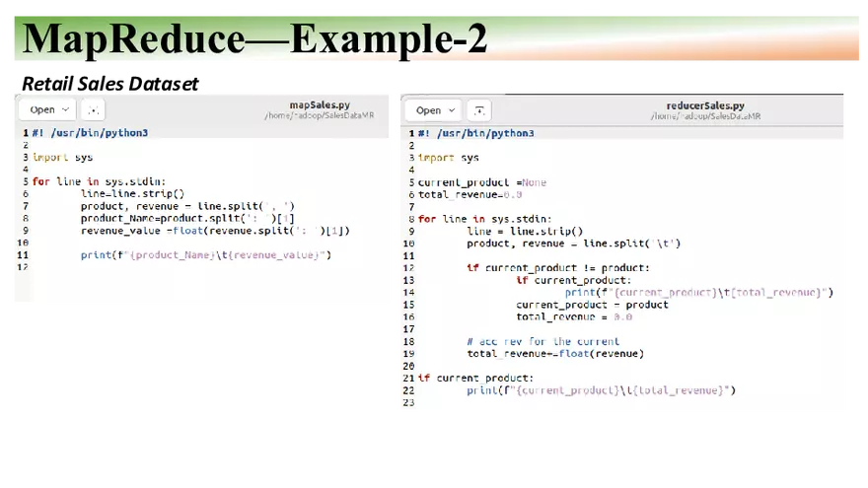The width and height of the screenshot is (868, 488).
Task: Click the reducerSales.py file title
Action: pyautogui.click(x=705, y=105)
